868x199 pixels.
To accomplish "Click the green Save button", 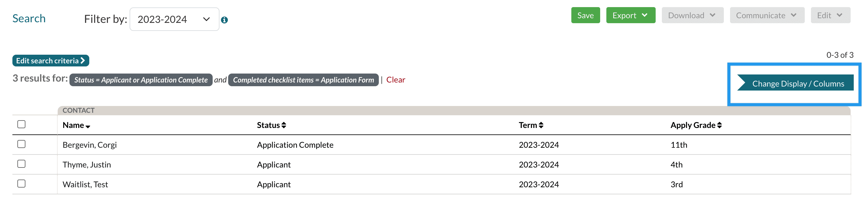I will [585, 15].
